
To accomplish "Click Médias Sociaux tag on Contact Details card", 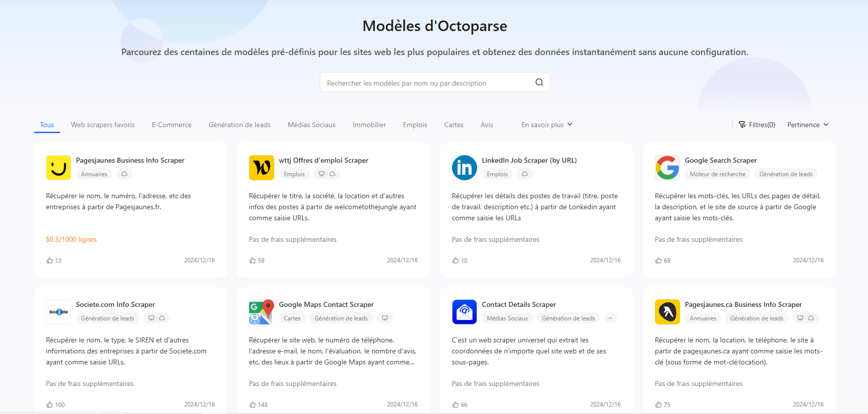I will pos(507,318).
